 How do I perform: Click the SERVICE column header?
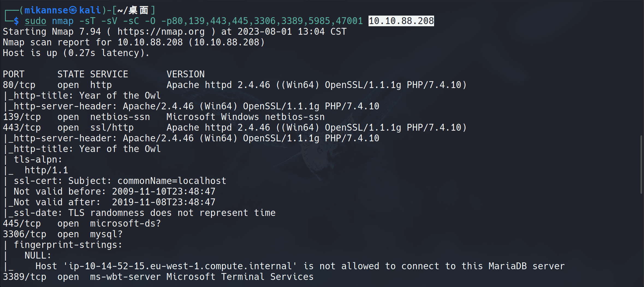coord(109,74)
